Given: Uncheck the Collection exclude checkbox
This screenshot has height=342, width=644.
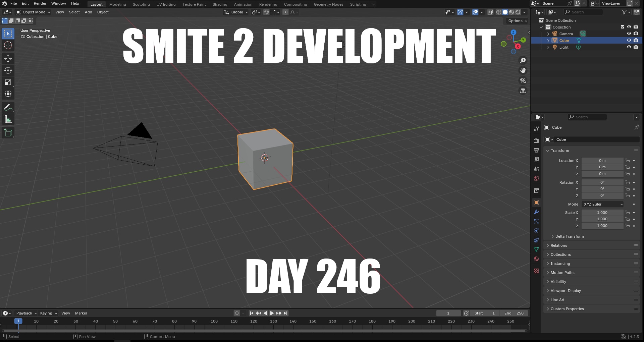Looking at the screenshot, I should pyautogui.click(x=623, y=27).
